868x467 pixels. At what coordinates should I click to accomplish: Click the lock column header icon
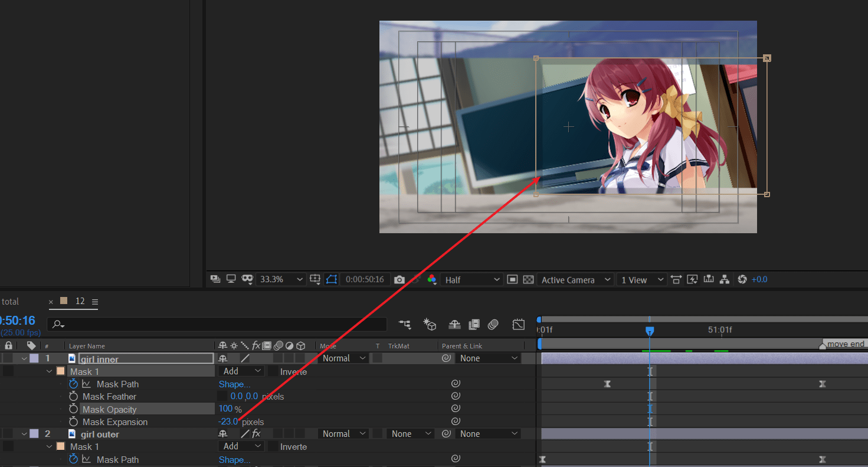(8, 345)
